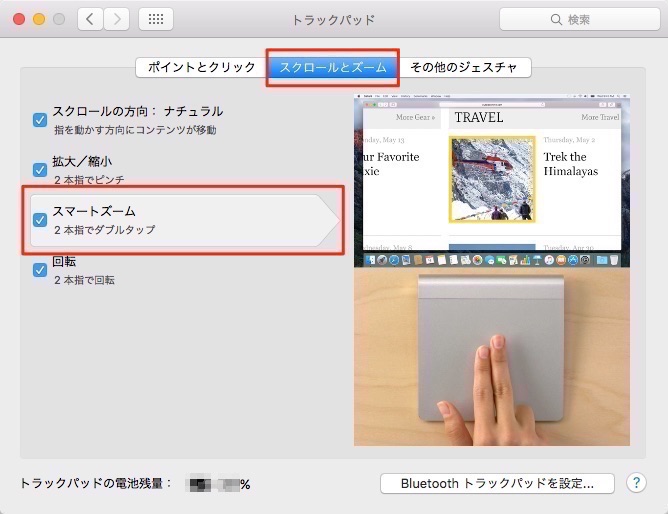Disable 回転 checkbox
The height and width of the screenshot is (514, 668).
[40, 270]
